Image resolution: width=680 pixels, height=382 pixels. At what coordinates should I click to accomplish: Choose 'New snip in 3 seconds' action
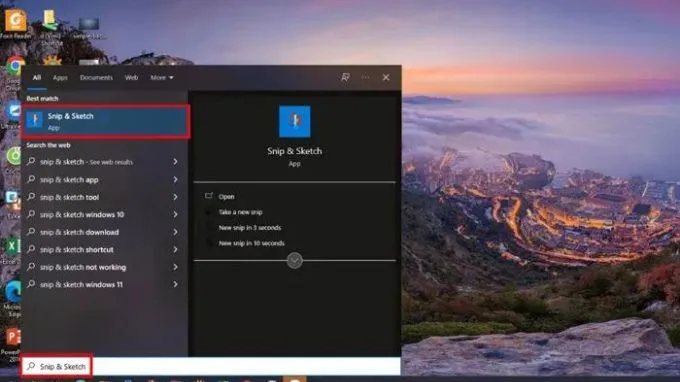[250, 228]
